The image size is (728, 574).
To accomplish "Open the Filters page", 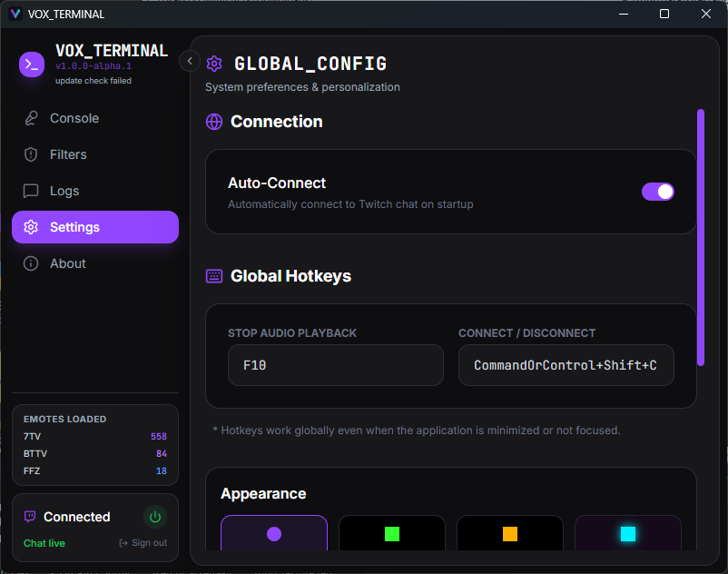I will [95, 154].
